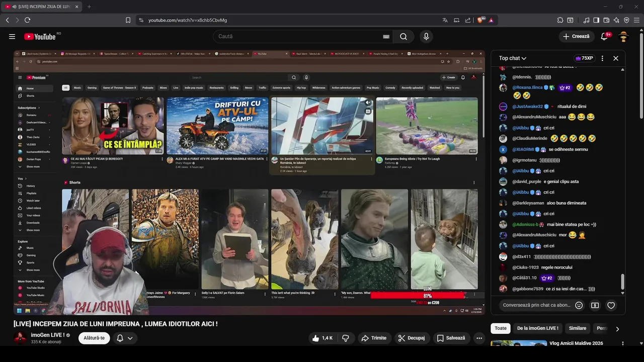
Task: Open the Vlog Amicii Maldive 2026 thumbnail
Action: click(x=519, y=343)
